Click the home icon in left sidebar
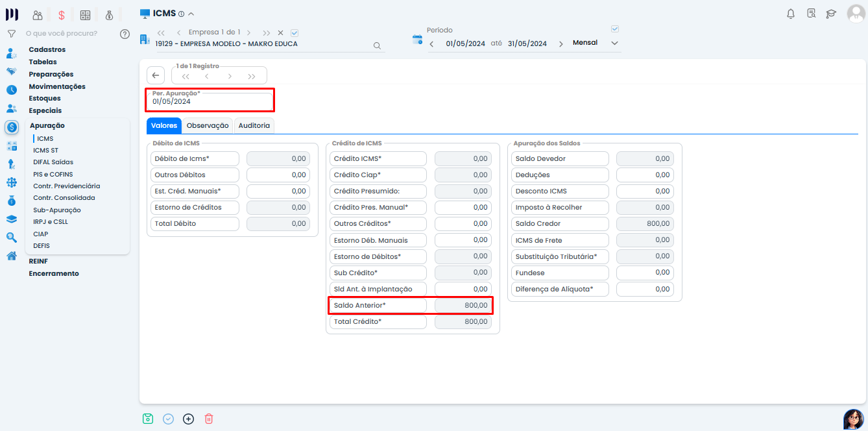The width and height of the screenshot is (868, 431). point(11,256)
